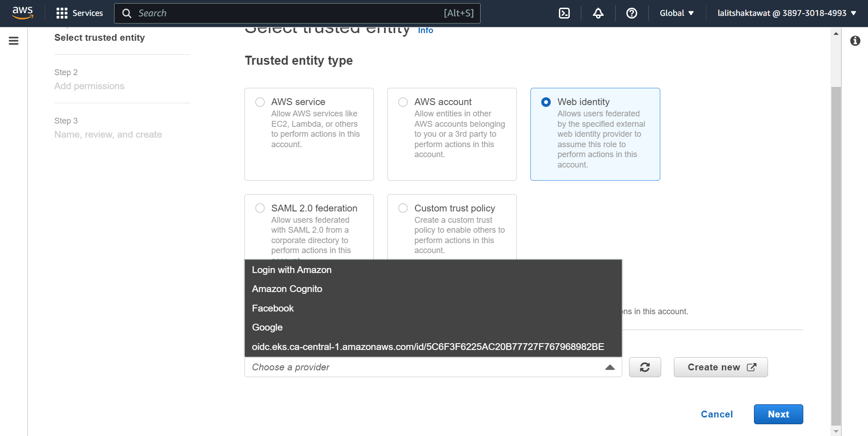
Task: Click the Cancel button
Action: click(x=717, y=414)
